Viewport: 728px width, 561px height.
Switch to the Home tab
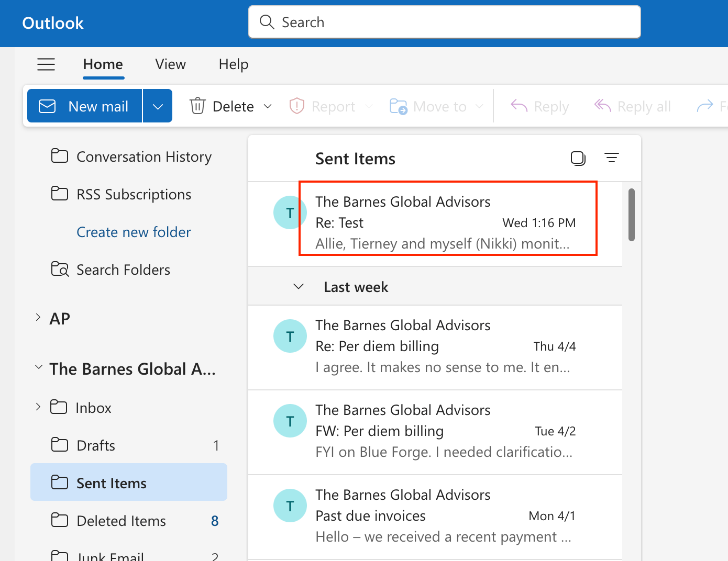103,64
